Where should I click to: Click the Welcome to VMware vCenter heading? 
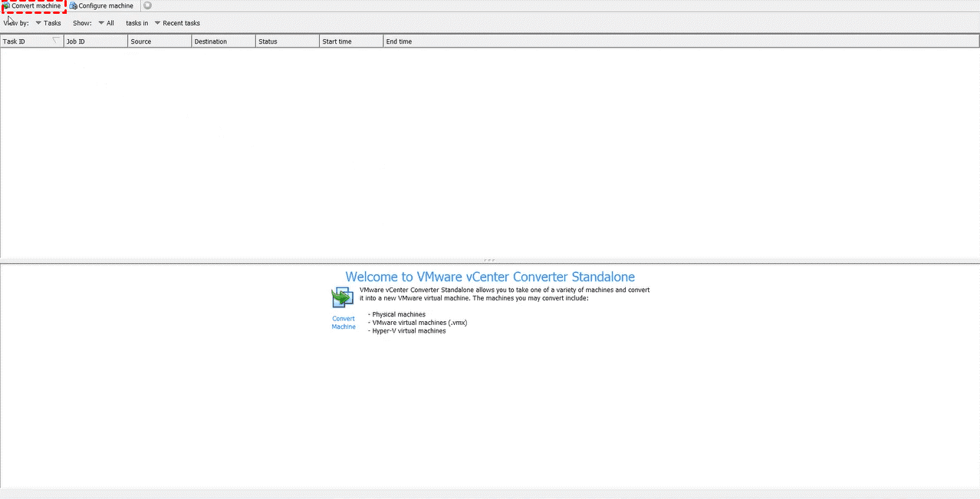[x=490, y=277]
